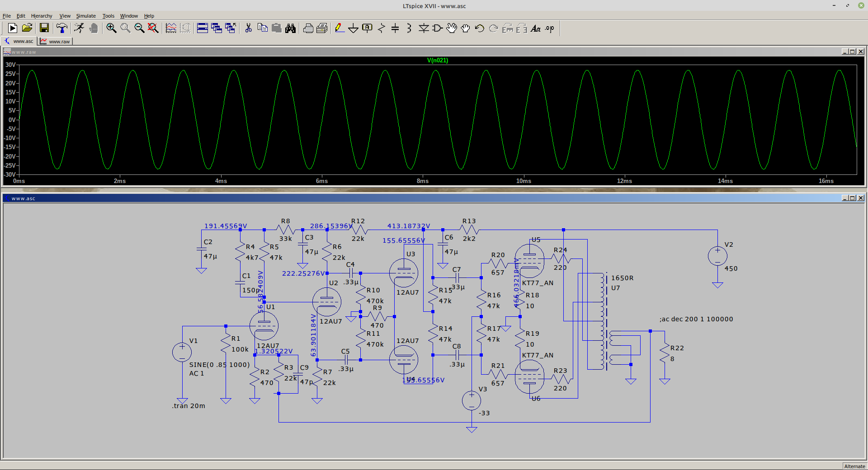868x470 pixels.
Task: Select the Label Net tool
Action: (367, 28)
